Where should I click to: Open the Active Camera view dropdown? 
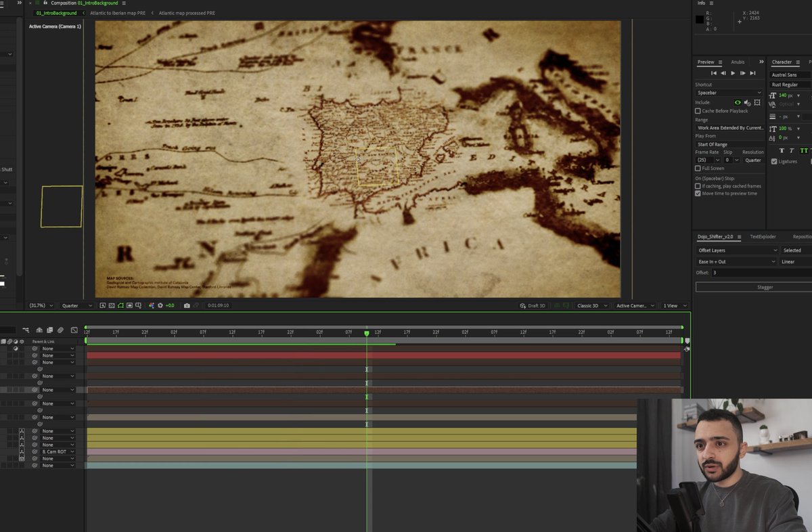[x=635, y=306]
